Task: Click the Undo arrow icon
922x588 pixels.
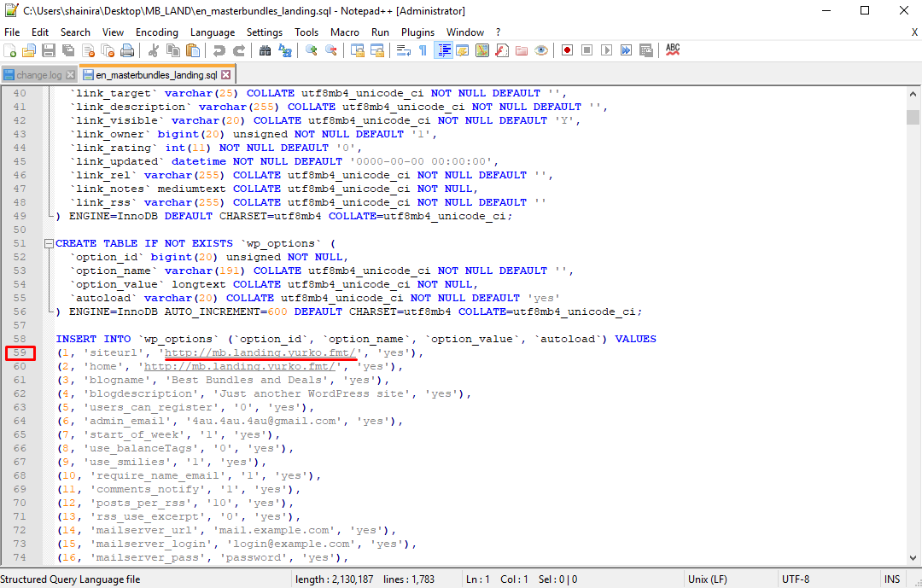Action: coord(219,51)
